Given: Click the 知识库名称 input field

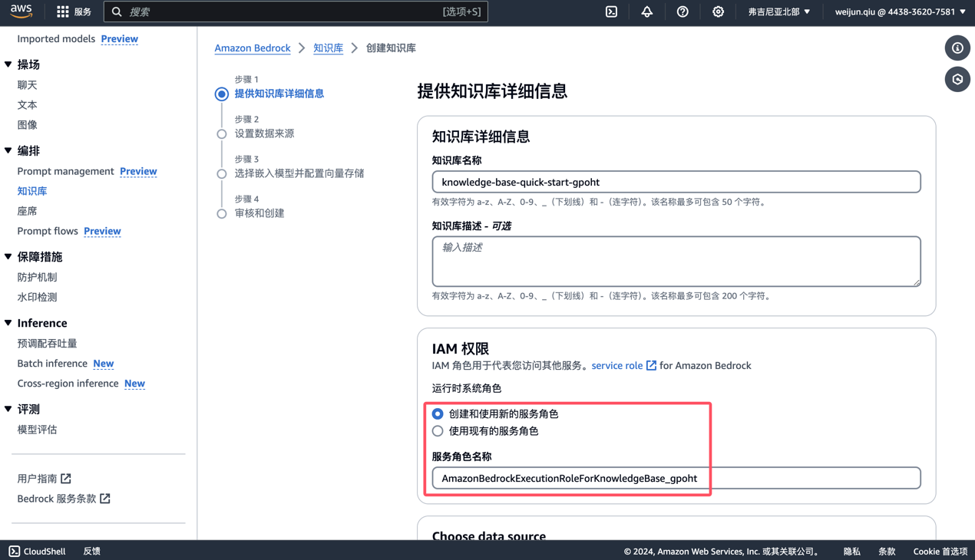Looking at the screenshot, I should point(676,182).
